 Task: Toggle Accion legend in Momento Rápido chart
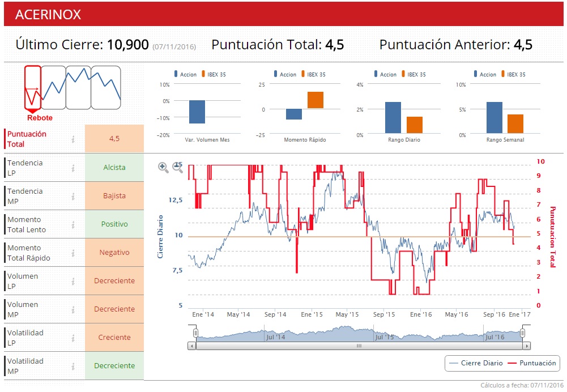tap(285, 74)
